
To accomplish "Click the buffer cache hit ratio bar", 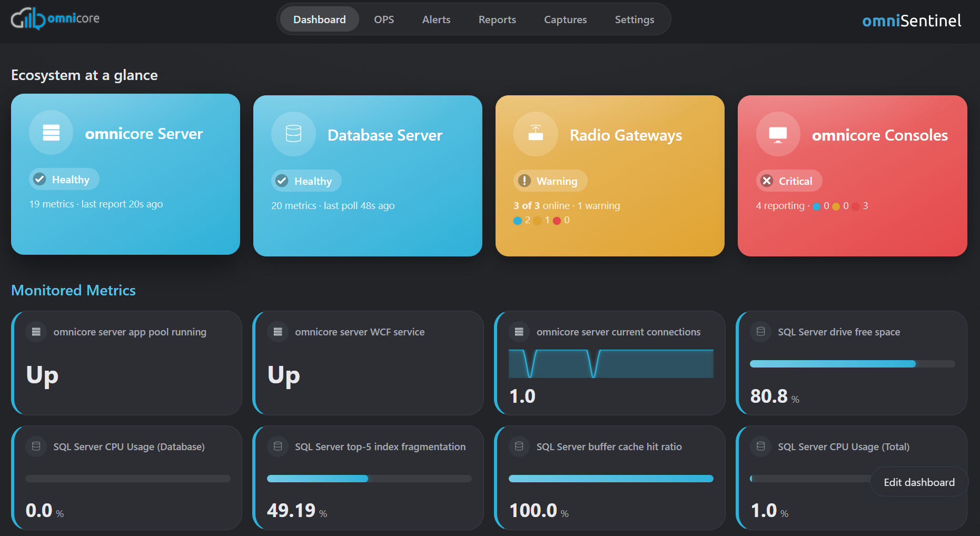I will pos(611,479).
